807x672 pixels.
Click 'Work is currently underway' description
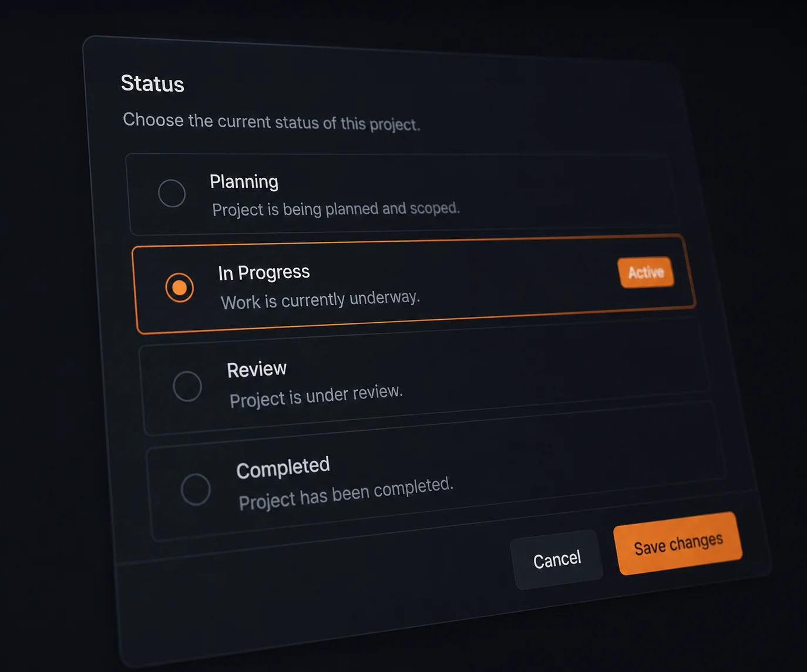tap(320, 300)
